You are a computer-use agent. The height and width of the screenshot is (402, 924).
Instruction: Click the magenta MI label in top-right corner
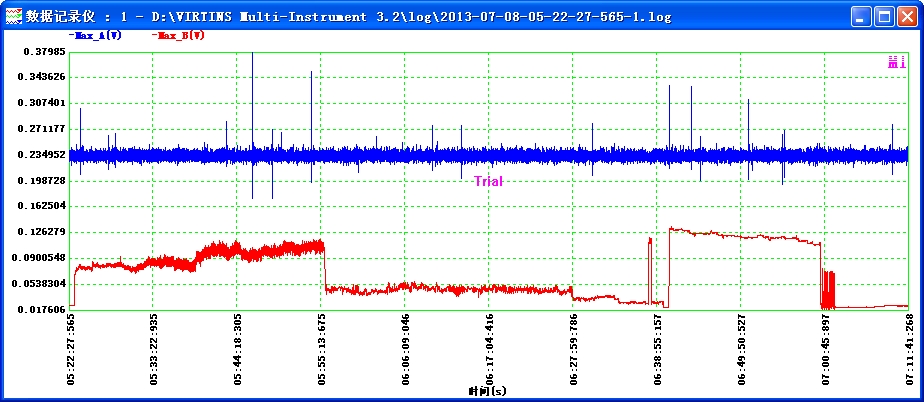point(896,63)
